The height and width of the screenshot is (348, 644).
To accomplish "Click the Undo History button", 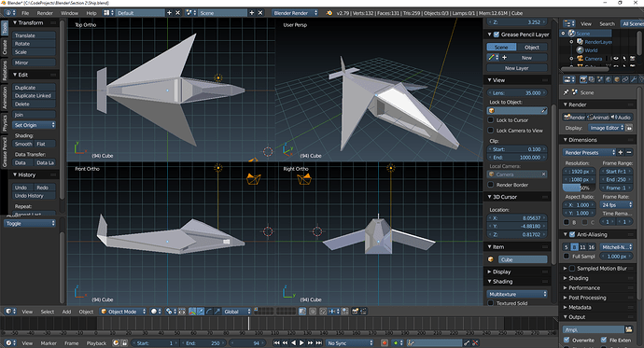I will click(34, 196).
